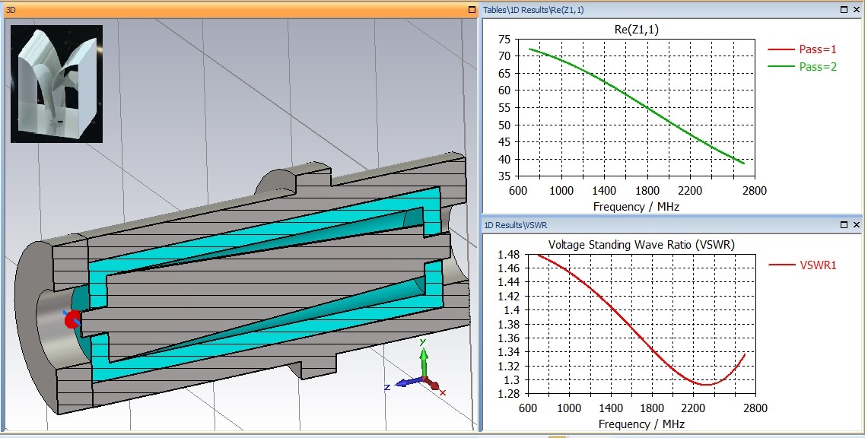Maximize the 3D view panel

click(471, 11)
